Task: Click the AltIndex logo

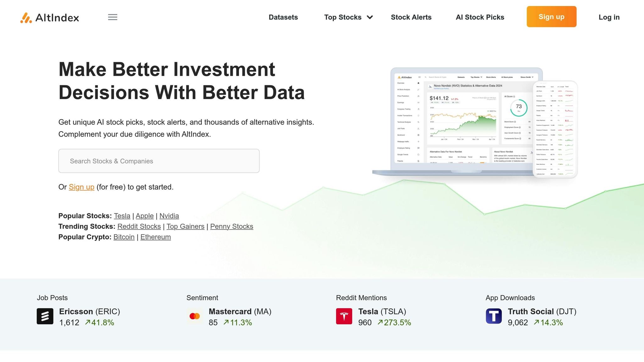Action: tap(49, 18)
